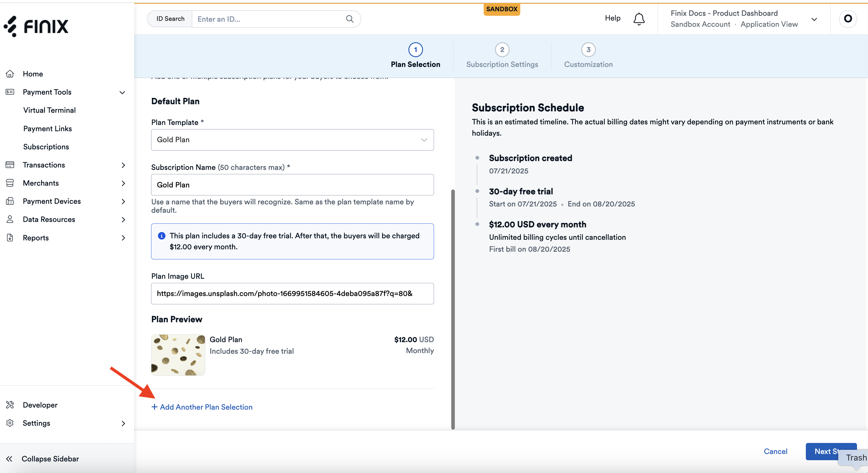868x473 pixels.
Task: Click the Plan Image URL field
Action: pyautogui.click(x=292, y=293)
